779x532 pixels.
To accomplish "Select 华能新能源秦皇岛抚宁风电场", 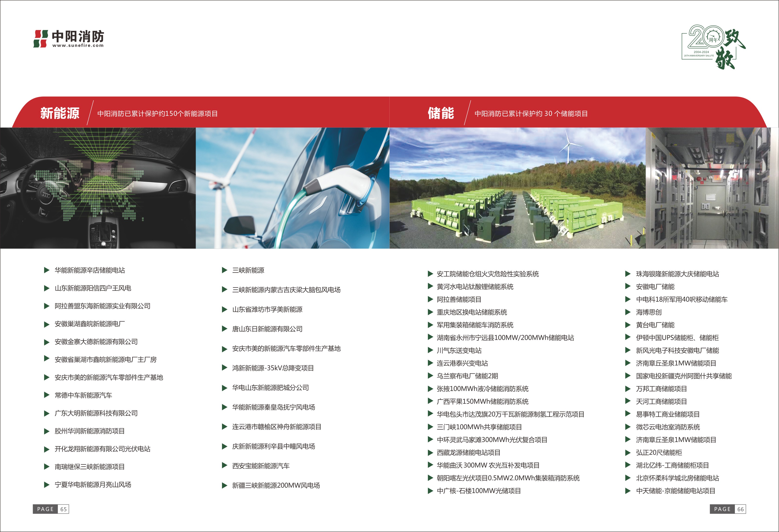I will pos(274,407).
